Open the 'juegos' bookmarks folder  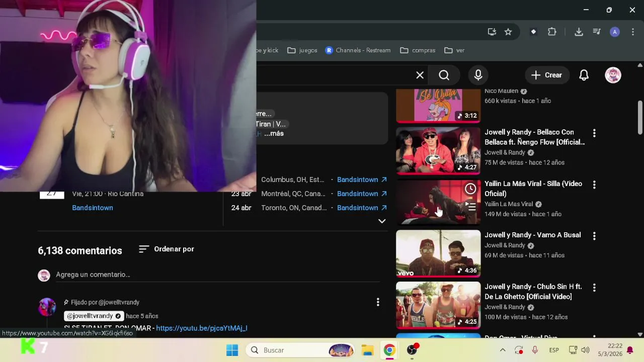pyautogui.click(x=302, y=50)
